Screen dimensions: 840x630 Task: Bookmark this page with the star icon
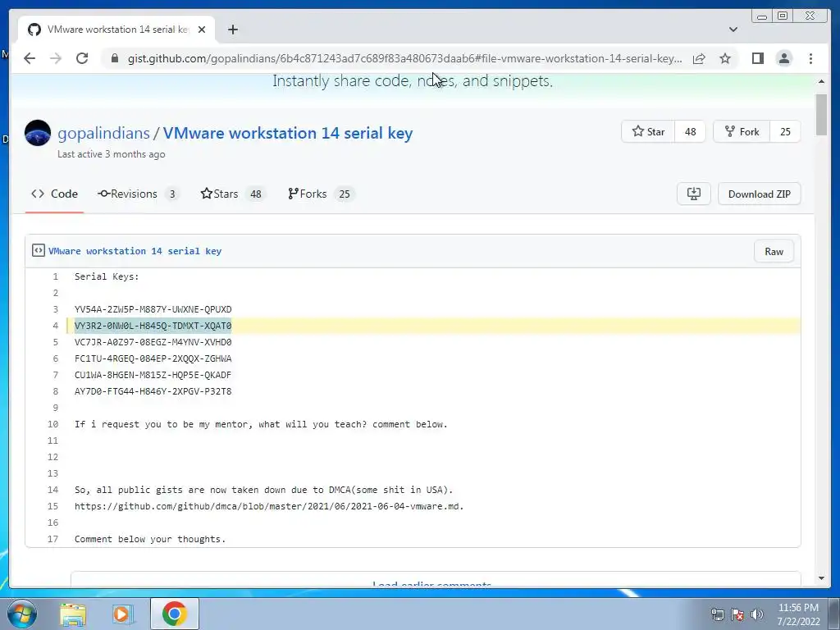[725, 58]
